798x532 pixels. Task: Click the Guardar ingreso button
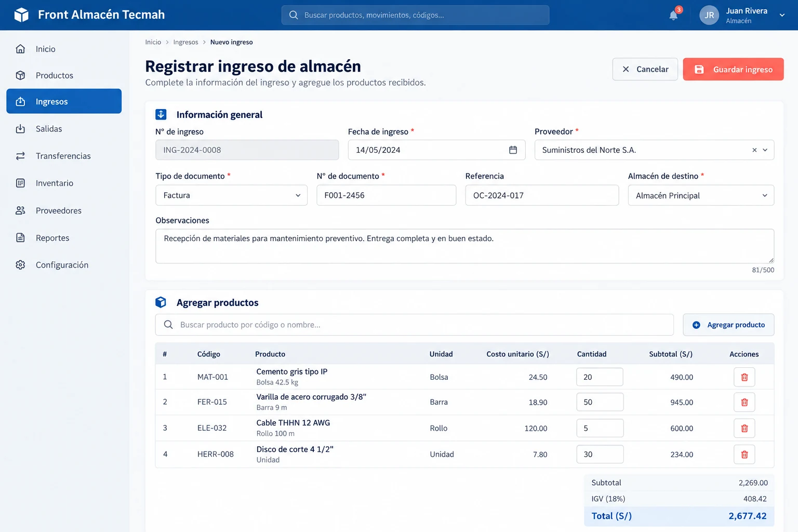pyautogui.click(x=733, y=69)
